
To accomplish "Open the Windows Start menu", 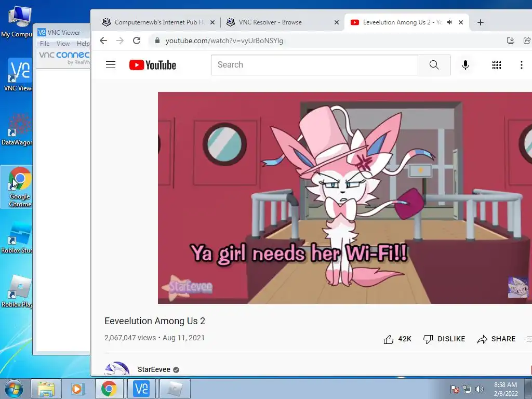I will [14, 389].
